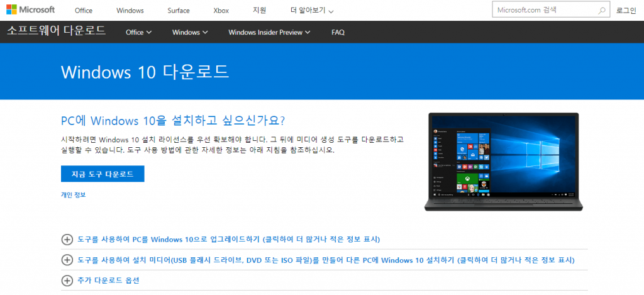Image resolution: width=644 pixels, height=295 pixels.
Task: Open Office in top navigation
Action: (84, 11)
